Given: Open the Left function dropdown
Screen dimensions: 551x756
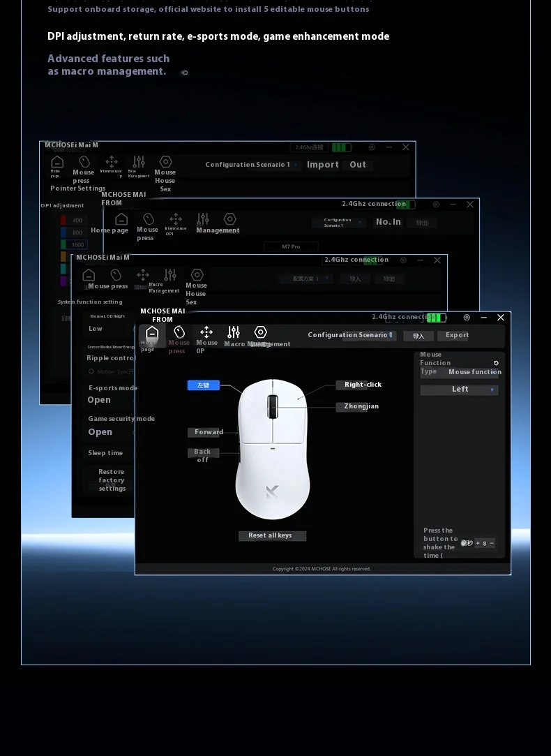Looking at the screenshot, I should pyautogui.click(x=459, y=390).
